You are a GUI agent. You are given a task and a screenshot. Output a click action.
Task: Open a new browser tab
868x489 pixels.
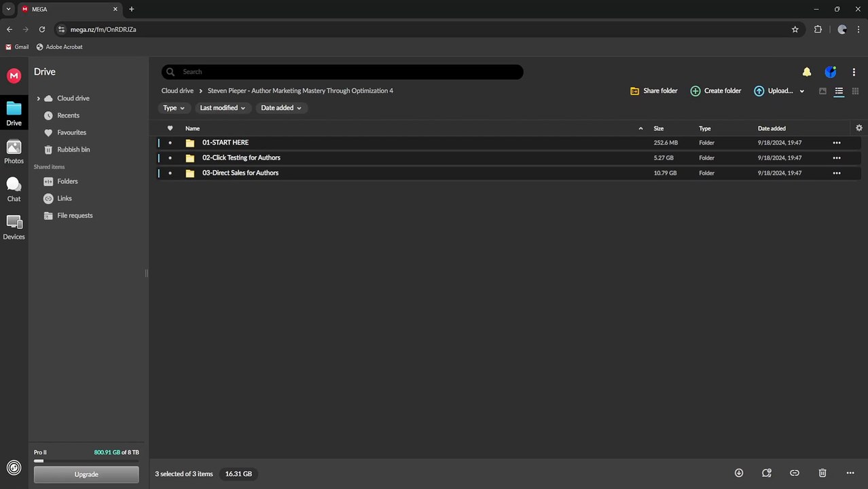pos(132,9)
